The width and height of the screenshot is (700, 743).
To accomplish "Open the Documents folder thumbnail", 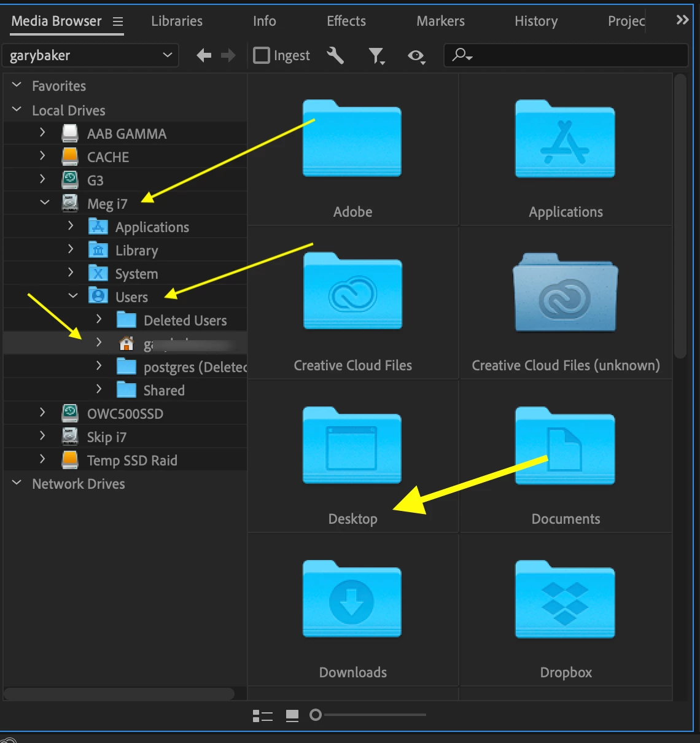I will 565,445.
